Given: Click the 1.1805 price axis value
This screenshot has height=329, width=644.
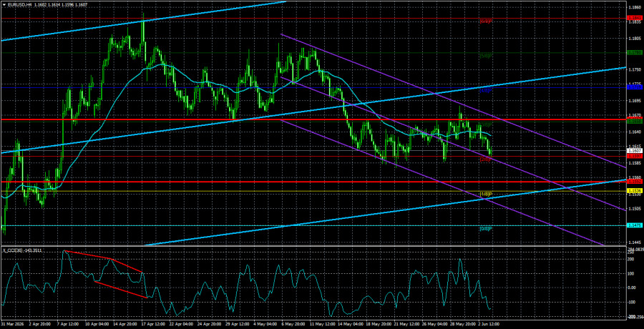Looking at the screenshot, I should point(634,39).
